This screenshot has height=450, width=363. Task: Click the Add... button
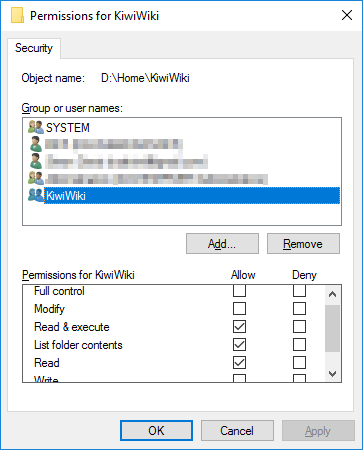[x=222, y=244]
